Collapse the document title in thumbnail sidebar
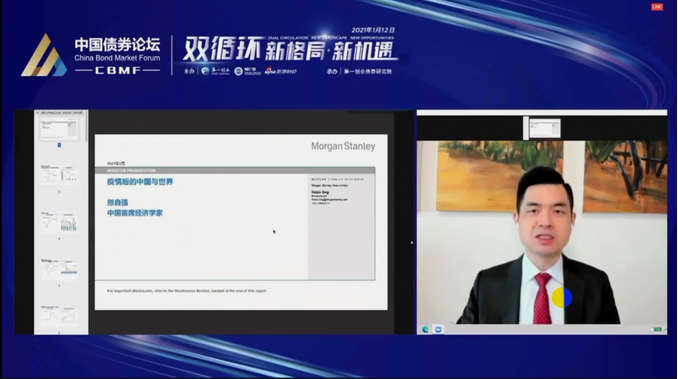The image size is (678, 379). click(38, 112)
